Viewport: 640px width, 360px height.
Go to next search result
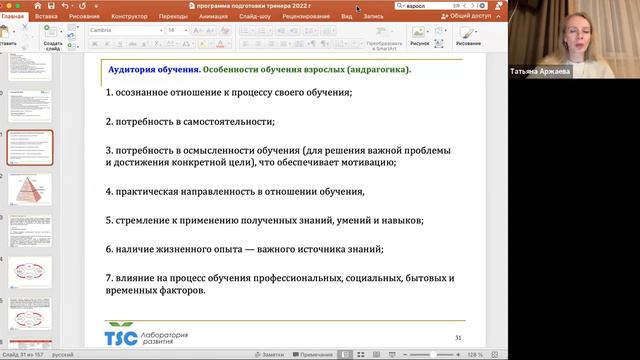click(x=473, y=6)
